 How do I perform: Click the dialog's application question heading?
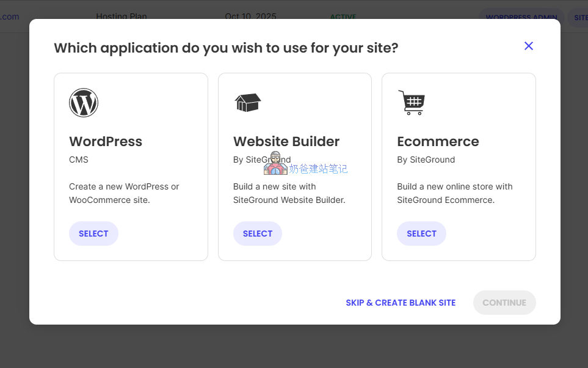(x=226, y=48)
